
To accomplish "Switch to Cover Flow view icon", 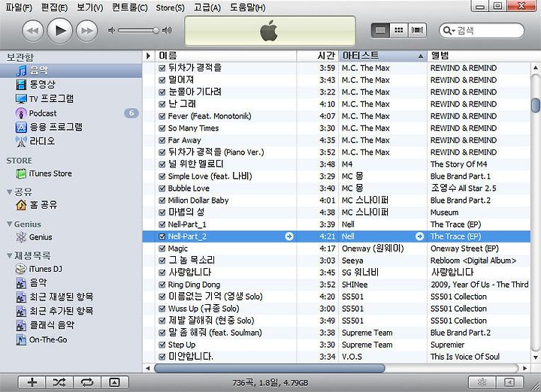I will tap(417, 30).
